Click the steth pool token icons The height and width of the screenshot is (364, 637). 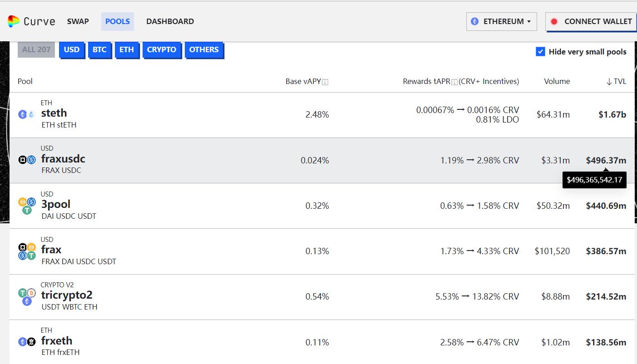click(x=26, y=114)
